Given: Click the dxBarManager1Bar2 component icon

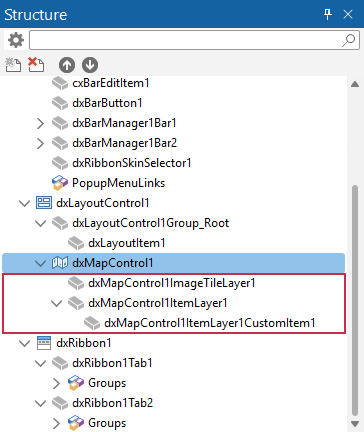Looking at the screenshot, I should coord(60,143).
